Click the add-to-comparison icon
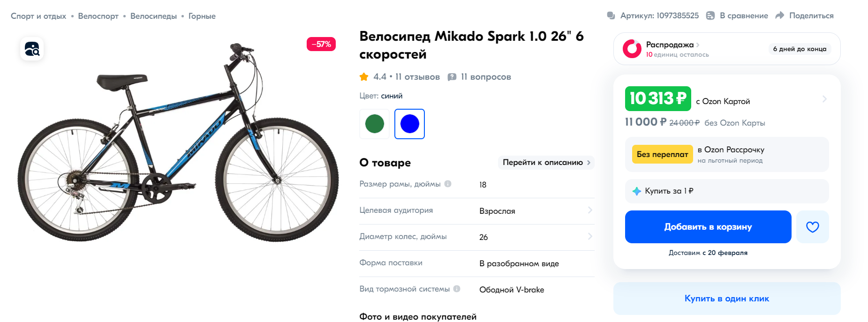Image resolution: width=868 pixels, height=322 pixels. point(710,15)
